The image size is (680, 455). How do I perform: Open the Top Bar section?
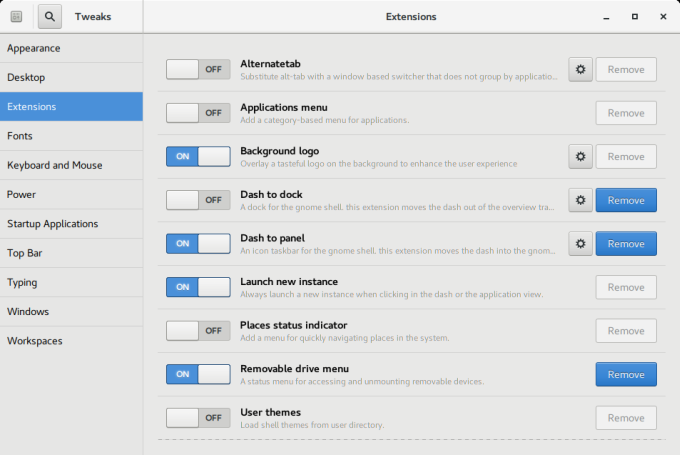tap(72, 253)
